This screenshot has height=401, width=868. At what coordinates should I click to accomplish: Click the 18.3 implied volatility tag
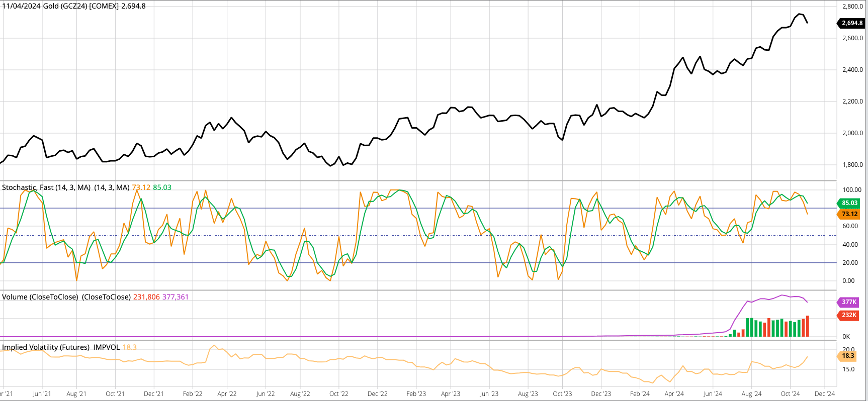[848, 356]
